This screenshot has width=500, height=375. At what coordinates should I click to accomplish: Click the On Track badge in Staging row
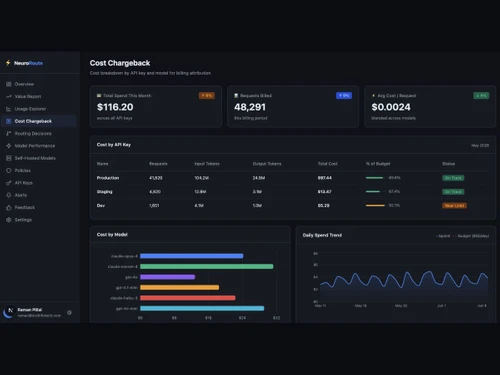453,192
